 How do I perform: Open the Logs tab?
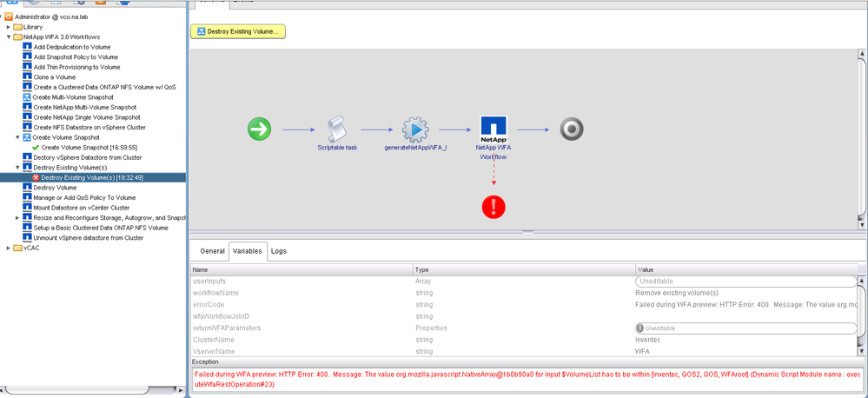pyautogui.click(x=279, y=251)
